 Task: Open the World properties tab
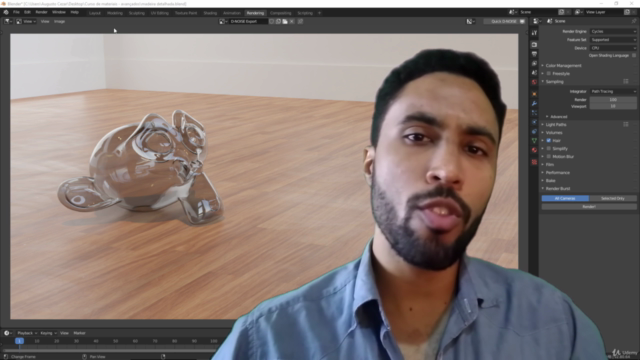click(x=534, y=82)
